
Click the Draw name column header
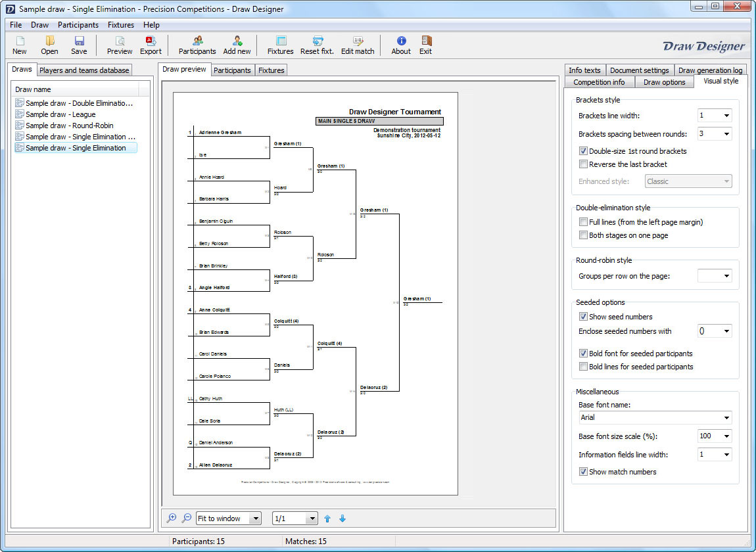[x=76, y=89]
